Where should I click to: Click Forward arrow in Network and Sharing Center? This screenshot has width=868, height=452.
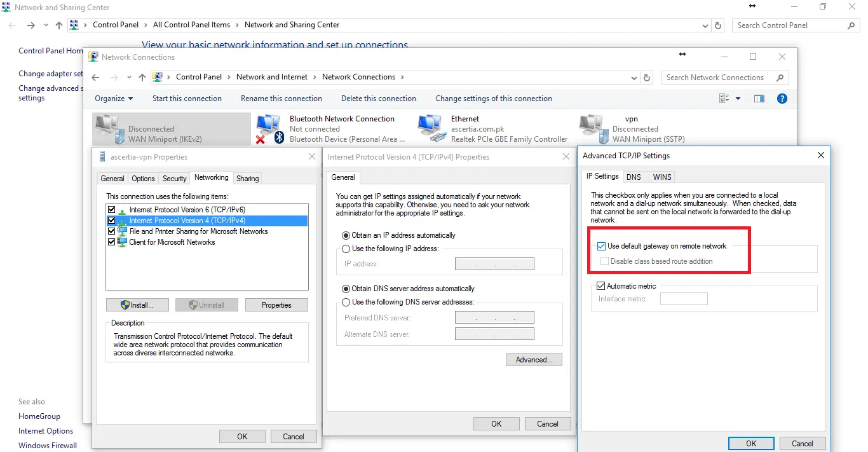click(x=31, y=25)
